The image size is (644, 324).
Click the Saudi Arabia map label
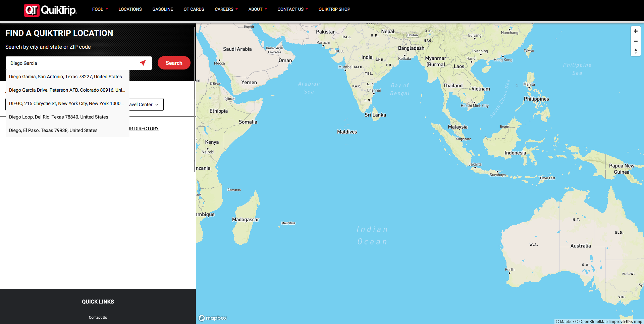237,49
